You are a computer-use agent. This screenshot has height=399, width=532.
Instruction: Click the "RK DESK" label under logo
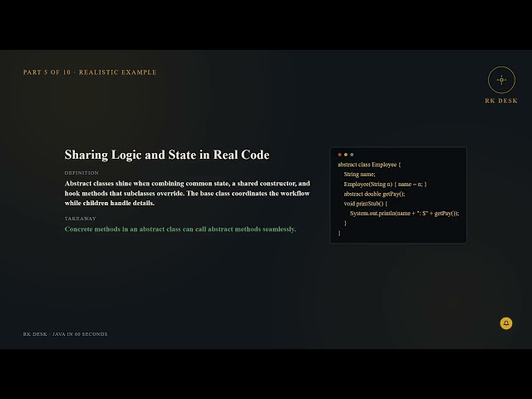501,101
